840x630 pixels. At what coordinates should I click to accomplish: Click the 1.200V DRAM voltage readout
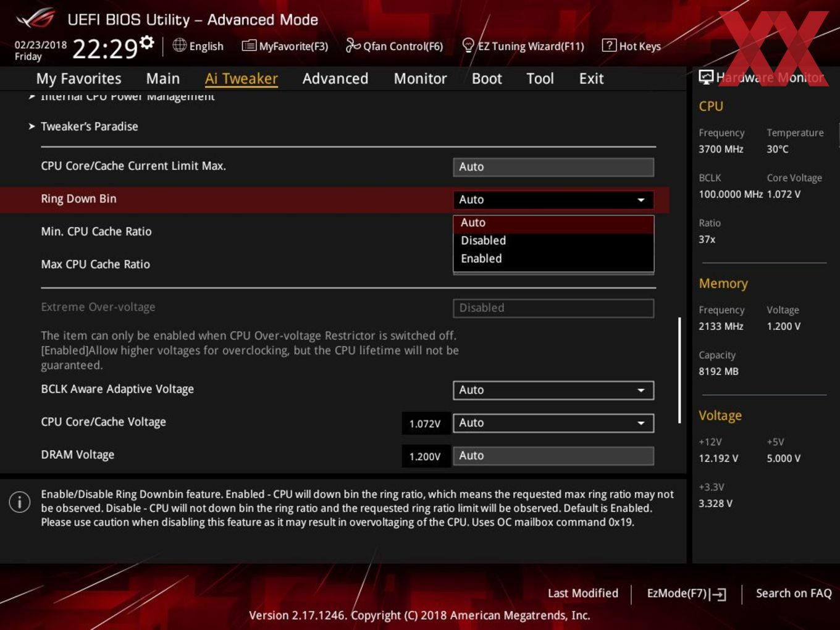click(425, 456)
